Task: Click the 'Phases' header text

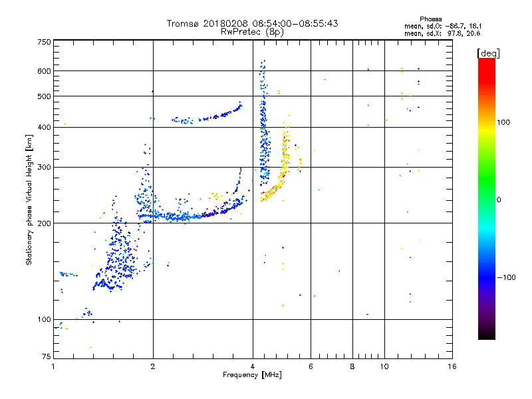Action: coord(430,19)
